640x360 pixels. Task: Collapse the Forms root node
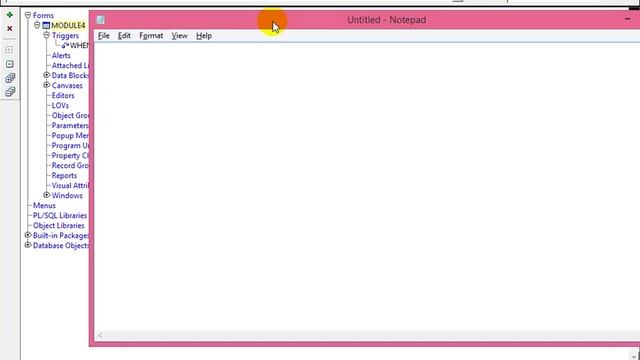pos(28,15)
